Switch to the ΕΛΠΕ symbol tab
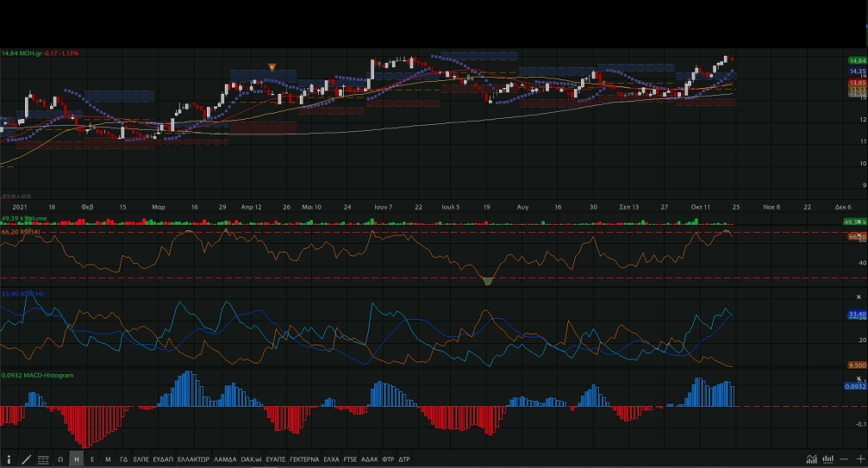 coord(141,459)
